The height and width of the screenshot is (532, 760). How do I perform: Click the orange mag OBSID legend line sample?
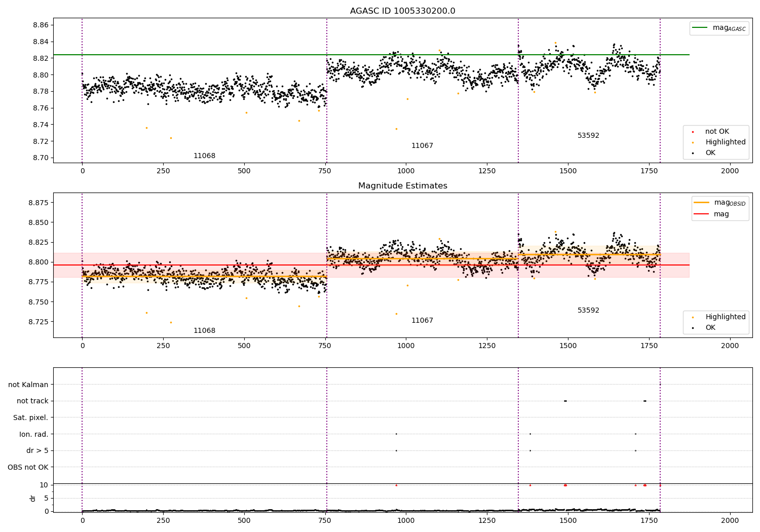(701, 203)
